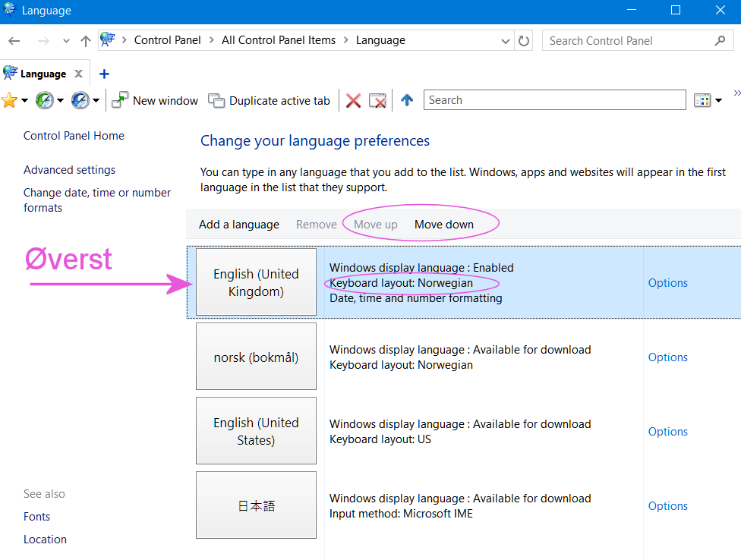The image size is (741, 560).
Task: Click the address bar language icon
Action: (x=108, y=39)
